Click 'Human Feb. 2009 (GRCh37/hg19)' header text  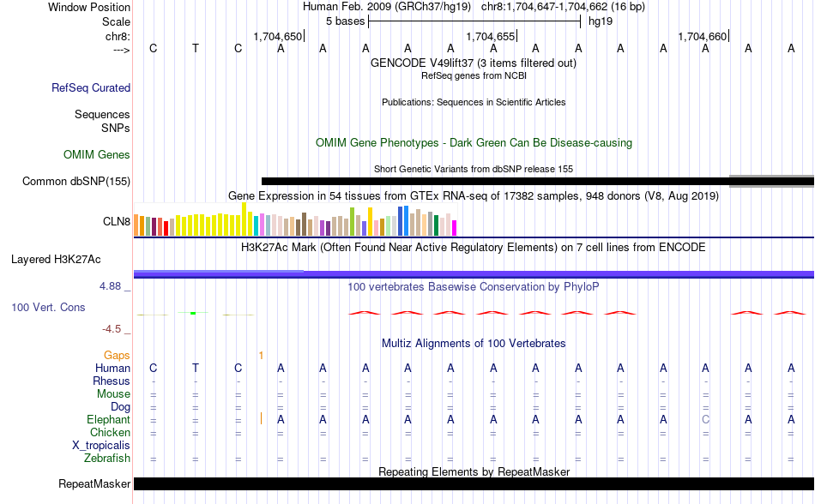click(x=387, y=7)
